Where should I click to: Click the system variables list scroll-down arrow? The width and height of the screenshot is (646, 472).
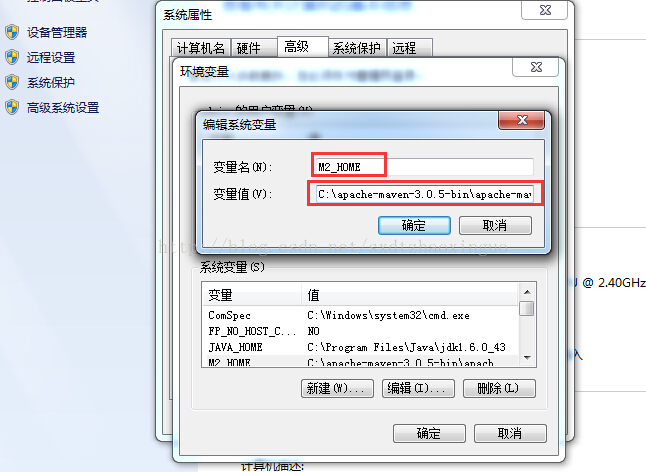pyautogui.click(x=527, y=358)
